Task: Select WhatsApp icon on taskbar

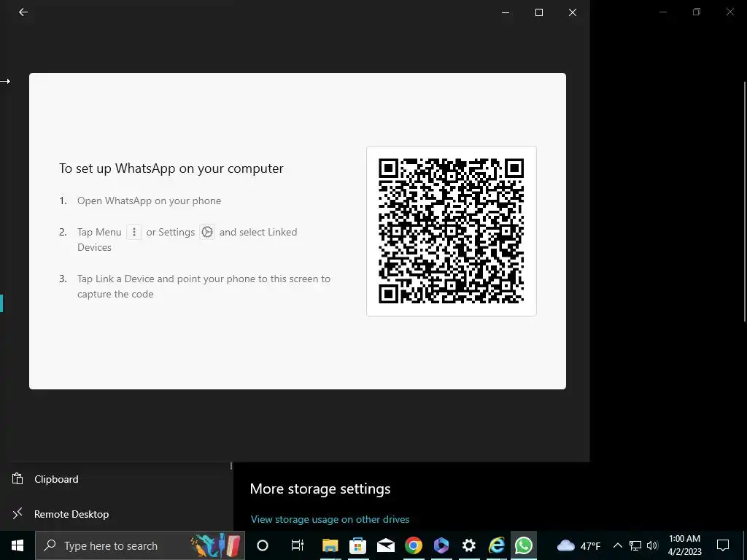Action: (524, 545)
